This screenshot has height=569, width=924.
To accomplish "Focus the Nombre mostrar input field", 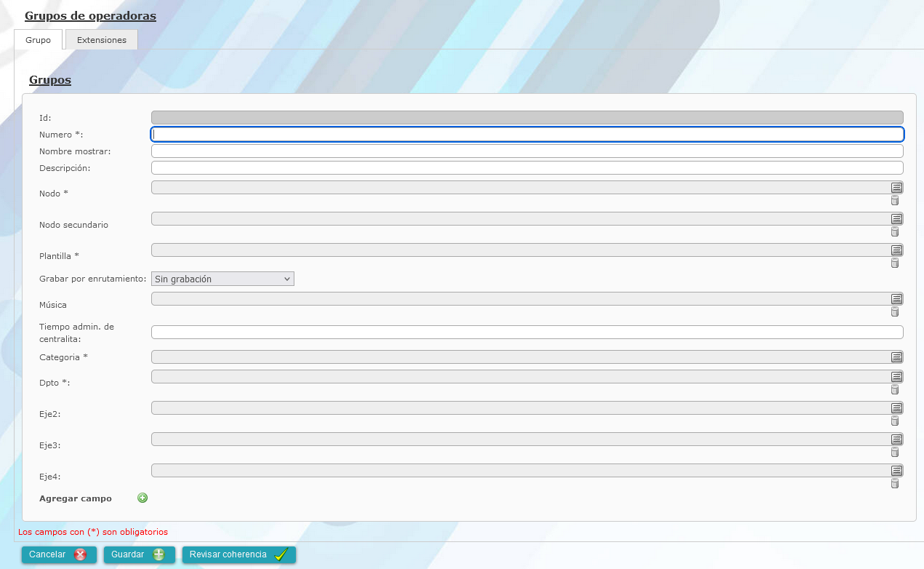I will click(527, 151).
